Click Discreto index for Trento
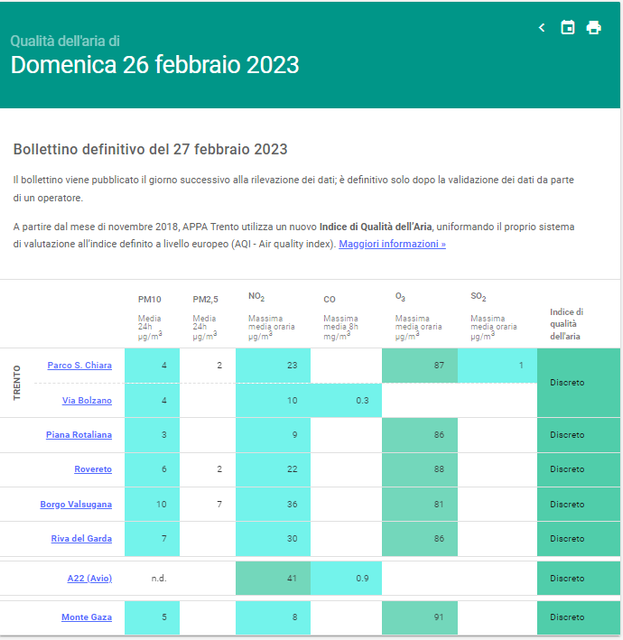Image resolution: width=623 pixels, height=640 pixels. pos(578,382)
